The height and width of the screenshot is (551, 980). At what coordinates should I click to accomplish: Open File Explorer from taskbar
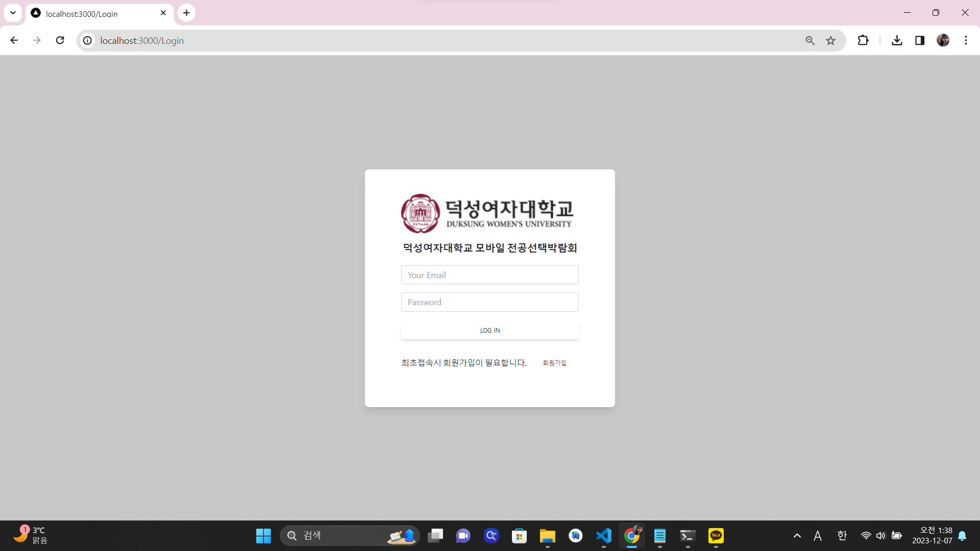tap(548, 536)
